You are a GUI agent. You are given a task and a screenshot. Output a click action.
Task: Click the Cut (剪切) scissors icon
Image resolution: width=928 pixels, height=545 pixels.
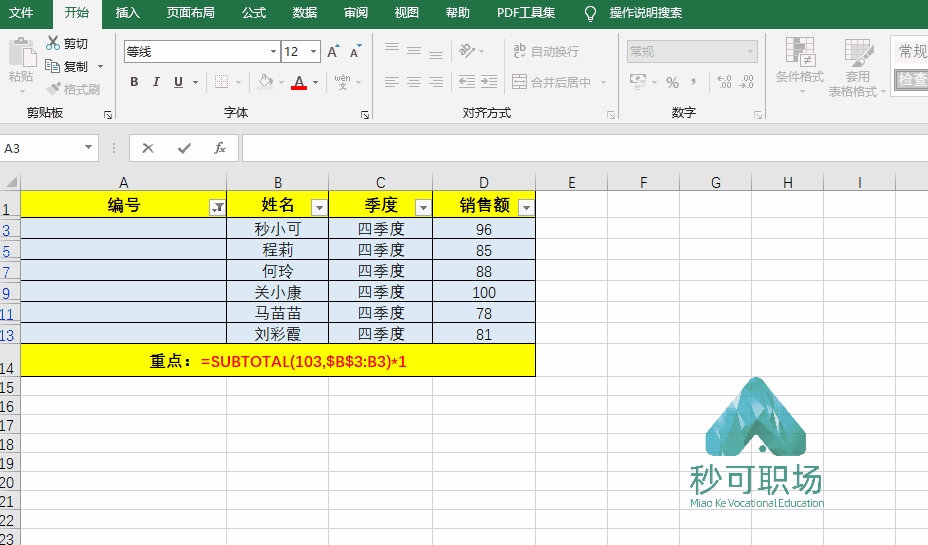tap(53, 43)
